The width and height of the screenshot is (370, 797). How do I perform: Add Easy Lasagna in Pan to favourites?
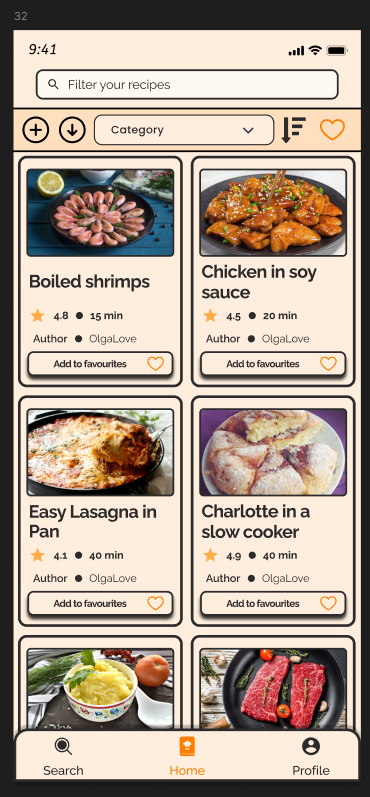pyautogui.click(x=100, y=603)
